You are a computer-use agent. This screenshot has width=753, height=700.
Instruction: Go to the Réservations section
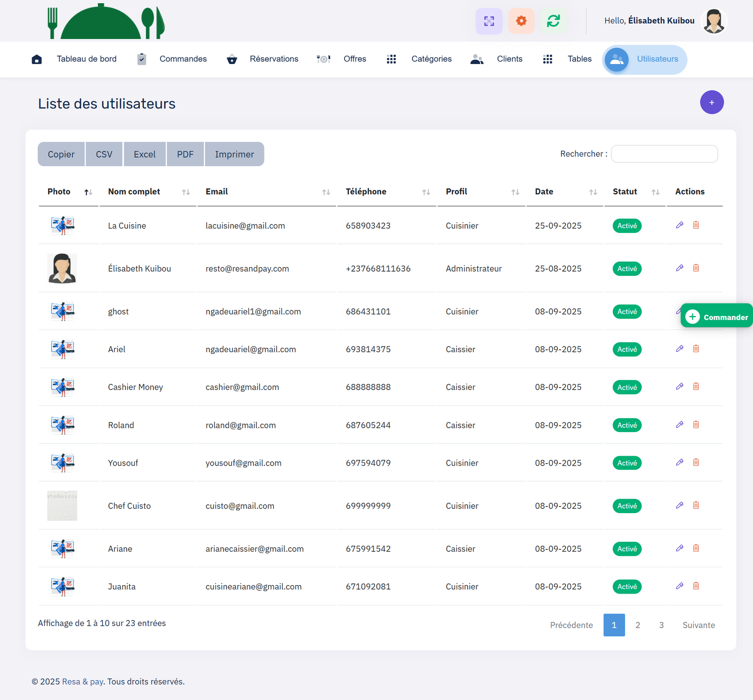273,59
